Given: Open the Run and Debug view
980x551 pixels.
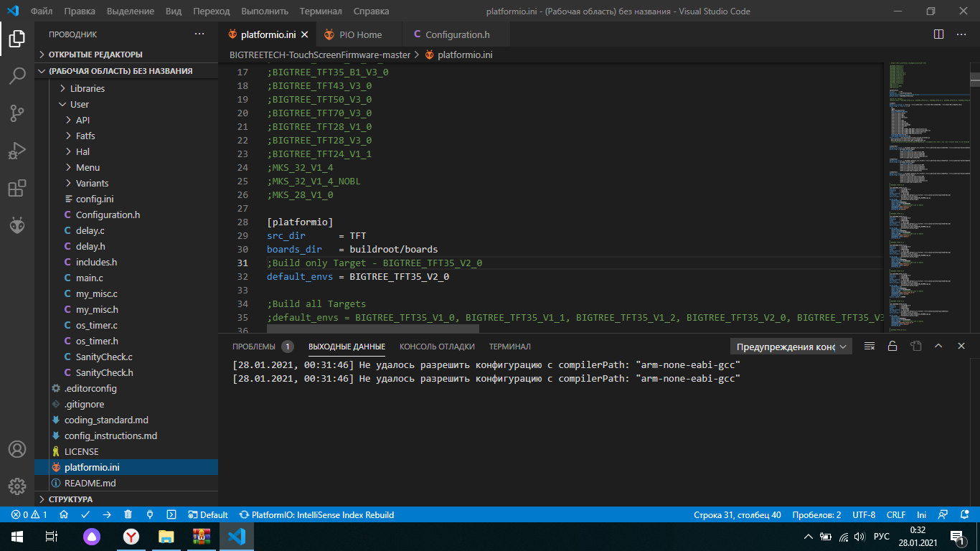Looking at the screenshot, I should 17,151.
